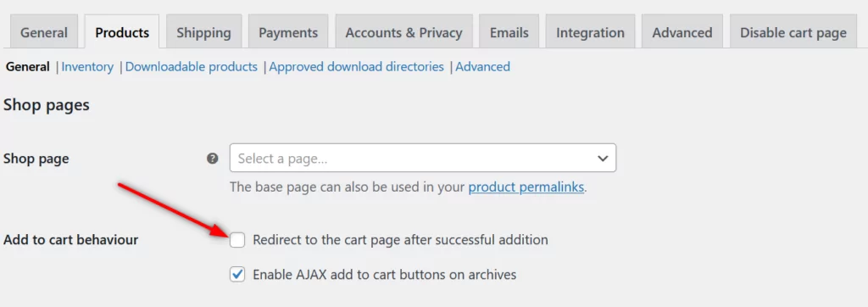This screenshot has width=868, height=307.
Task: Switch to the Integration tab
Action: click(590, 32)
